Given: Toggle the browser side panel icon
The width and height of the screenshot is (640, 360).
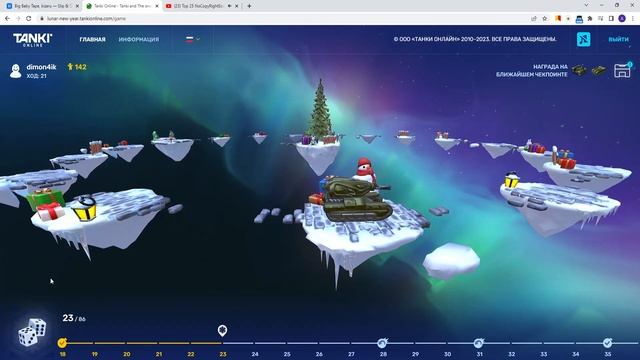Looking at the screenshot, I should (x=611, y=19).
